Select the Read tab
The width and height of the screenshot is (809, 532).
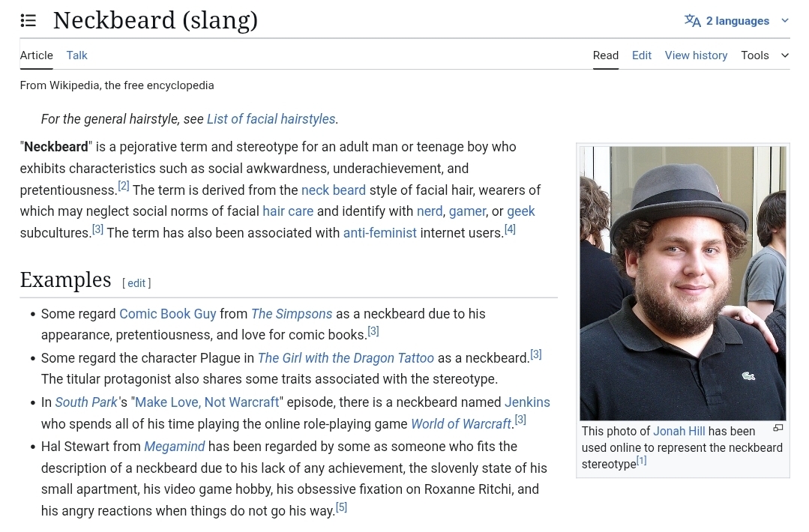pos(606,55)
